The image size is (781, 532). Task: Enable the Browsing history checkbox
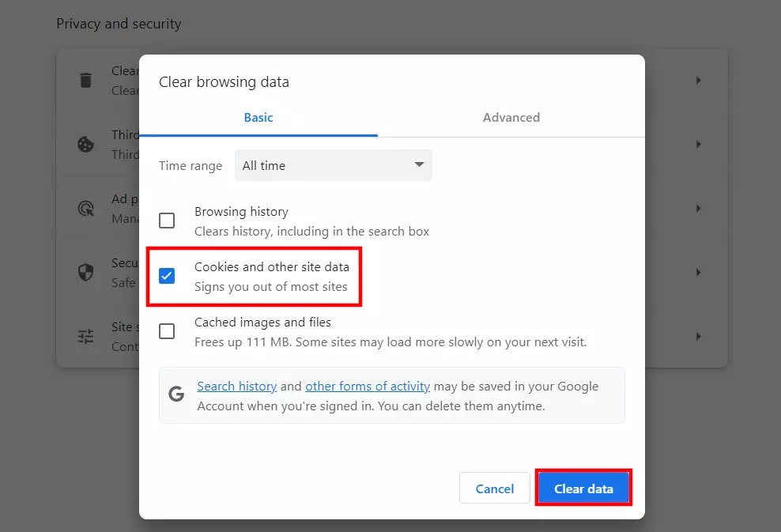tap(167, 221)
